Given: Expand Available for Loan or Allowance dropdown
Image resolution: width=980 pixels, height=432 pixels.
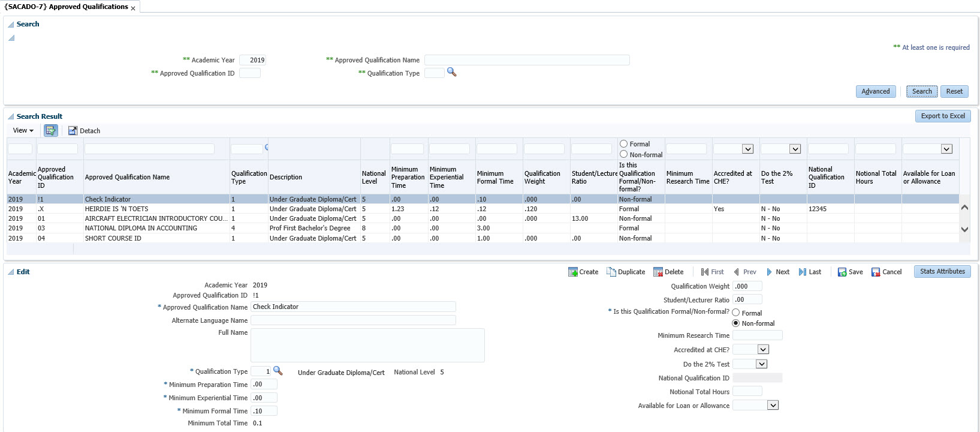Looking at the screenshot, I should (773, 405).
